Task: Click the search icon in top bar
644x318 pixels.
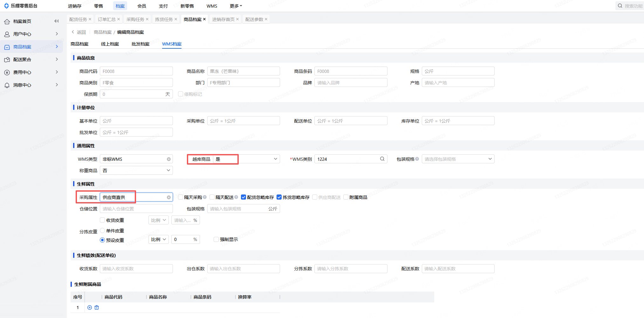Action: pyautogui.click(x=620, y=6)
